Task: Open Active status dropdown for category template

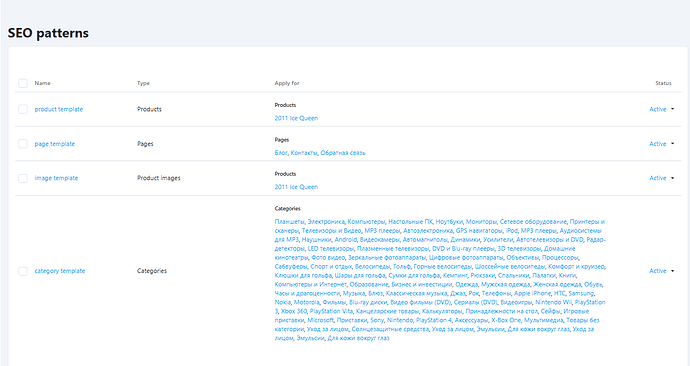Action: (x=661, y=271)
